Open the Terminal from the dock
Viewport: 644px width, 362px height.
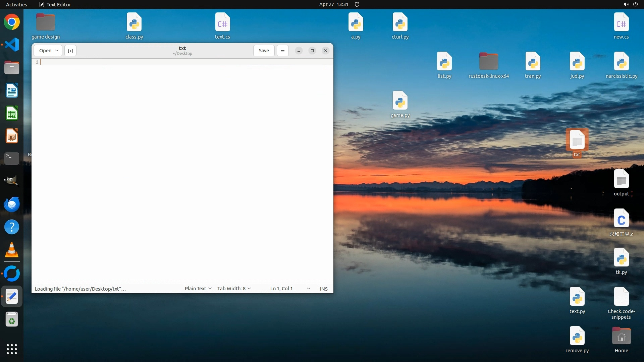tap(12, 158)
